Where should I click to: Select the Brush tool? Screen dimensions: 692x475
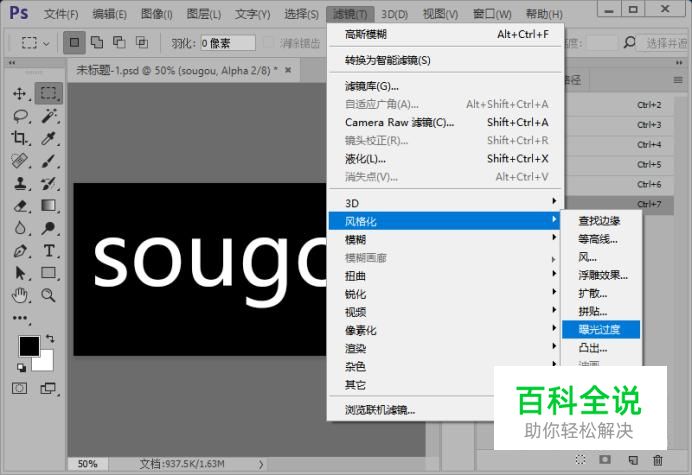(x=48, y=161)
